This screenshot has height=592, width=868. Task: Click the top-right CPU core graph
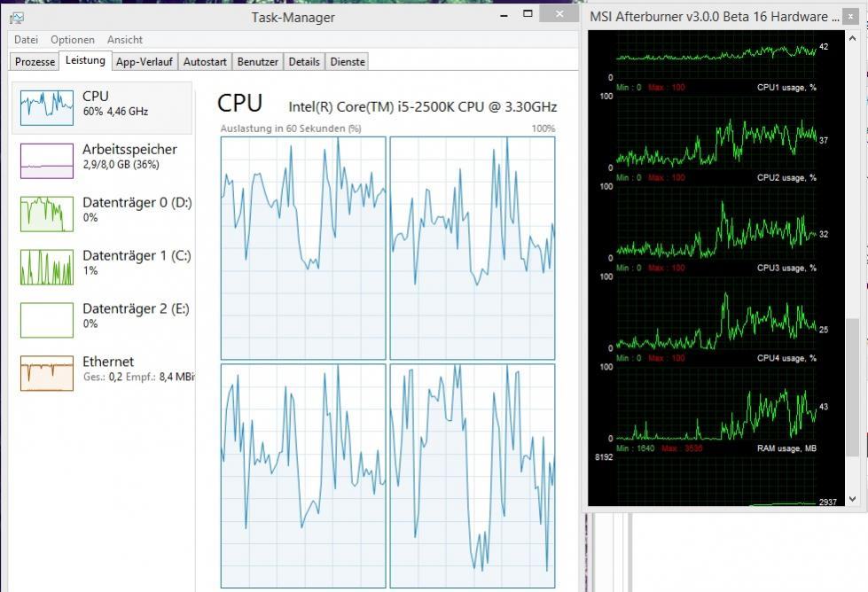pos(473,248)
